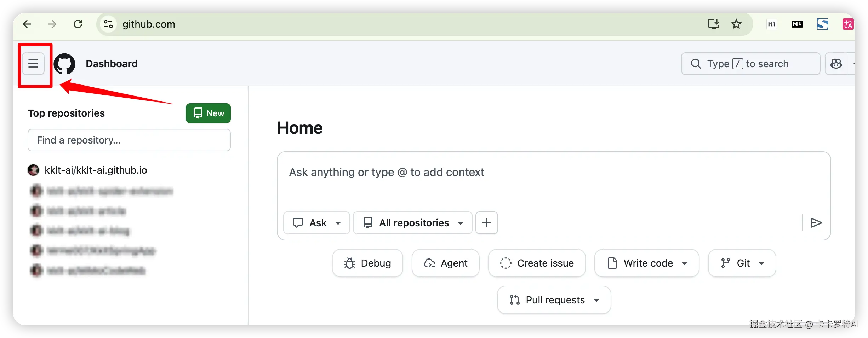Screen dimensions: 868x338
Task: Go back with browser back arrow
Action: pyautogui.click(x=27, y=24)
